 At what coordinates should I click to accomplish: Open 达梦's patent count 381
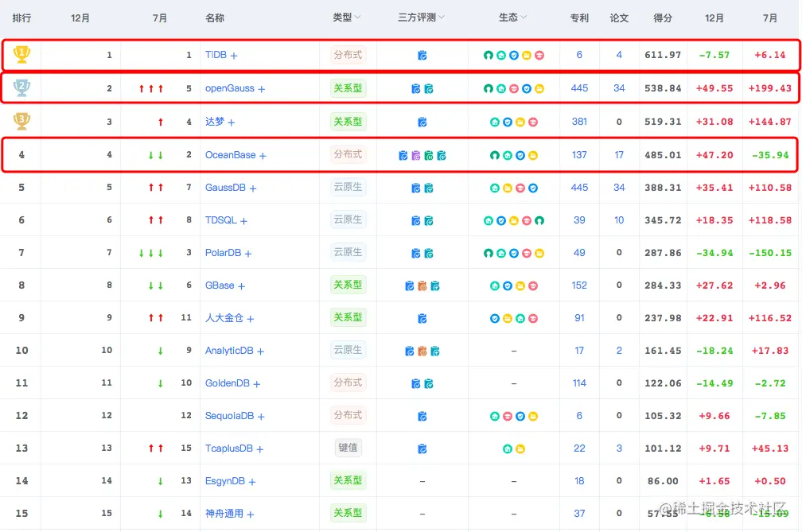[x=579, y=122]
